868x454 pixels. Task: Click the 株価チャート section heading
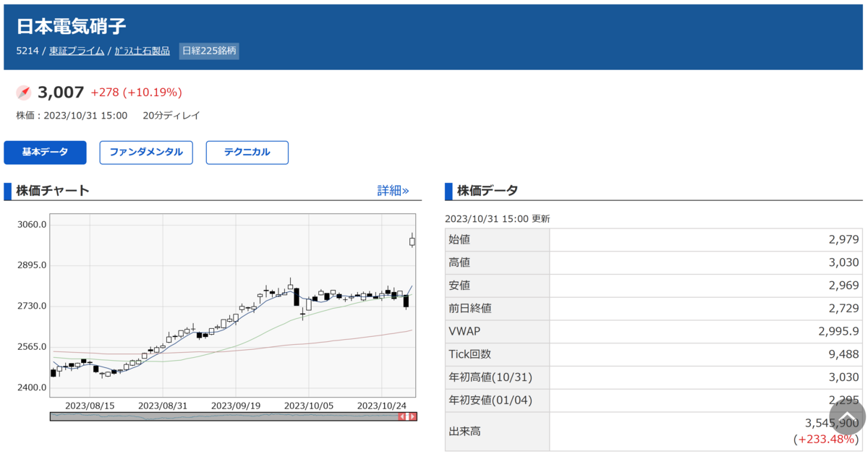(53, 191)
